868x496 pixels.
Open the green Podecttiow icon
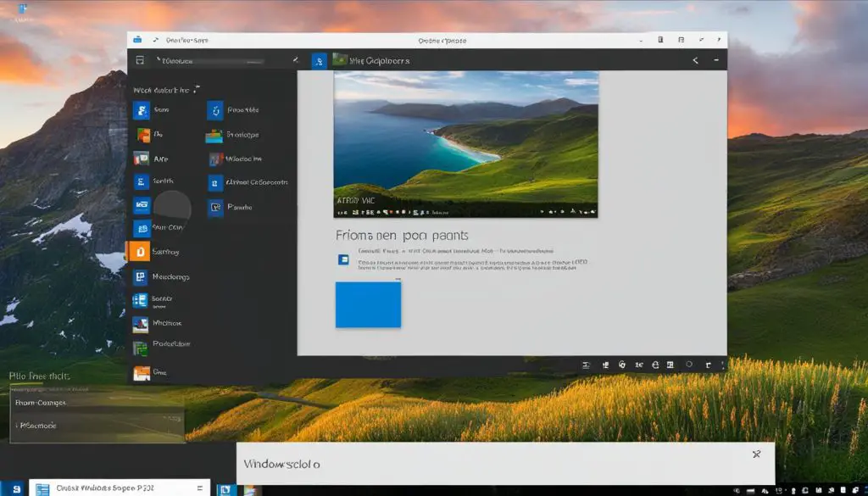(x=141, y=348)
